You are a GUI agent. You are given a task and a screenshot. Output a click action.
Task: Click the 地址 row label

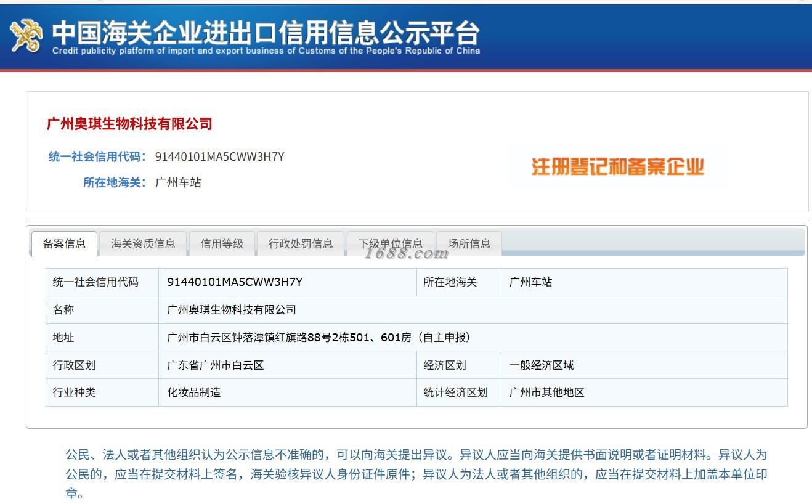102,338
